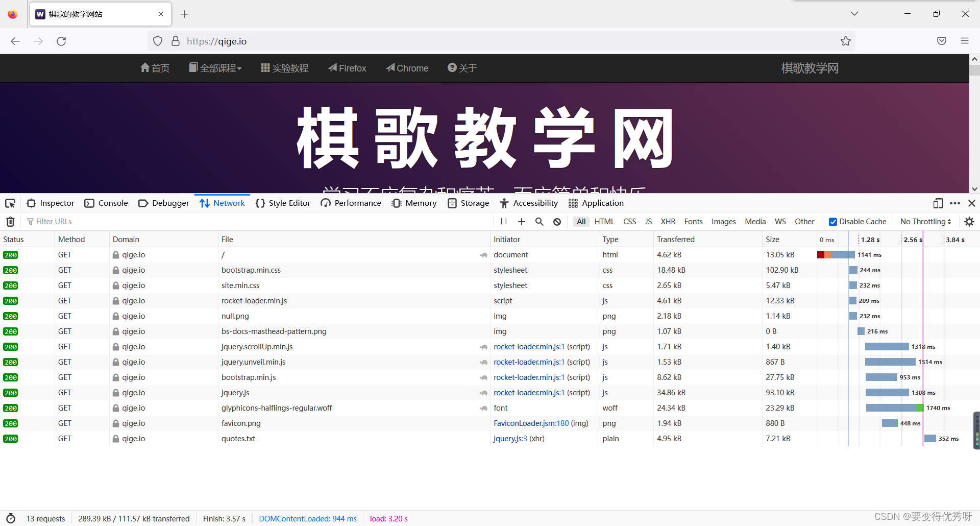Click the 棋歌教学网 brand link
This screenshot has height=526, width=980.
click(810, 68)
